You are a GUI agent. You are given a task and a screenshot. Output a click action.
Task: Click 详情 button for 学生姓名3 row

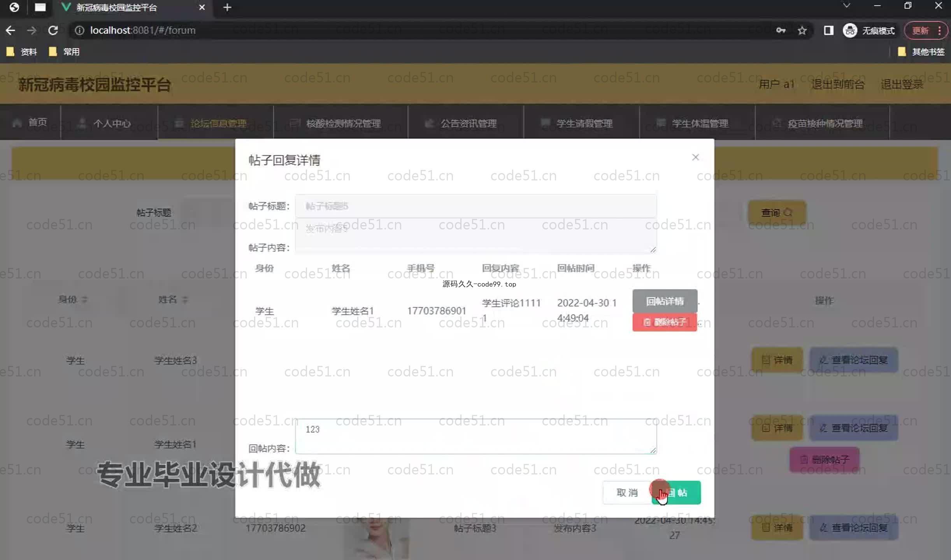pos(777,360)
